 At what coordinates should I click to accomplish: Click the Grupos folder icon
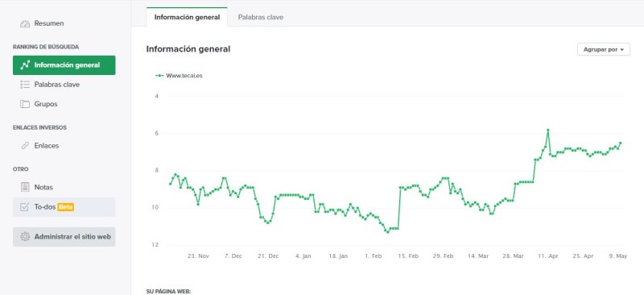coord(25,104)
